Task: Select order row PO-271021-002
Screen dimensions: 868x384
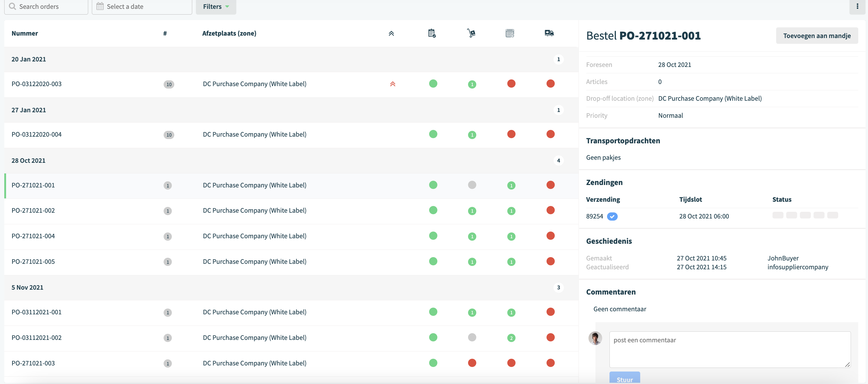Action: (x=291, y=211)
